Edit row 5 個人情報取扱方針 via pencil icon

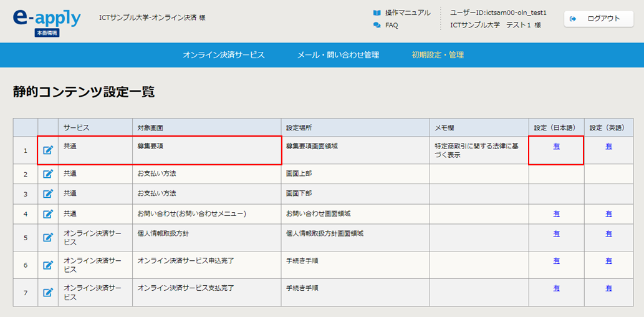[x=48, y=237]
